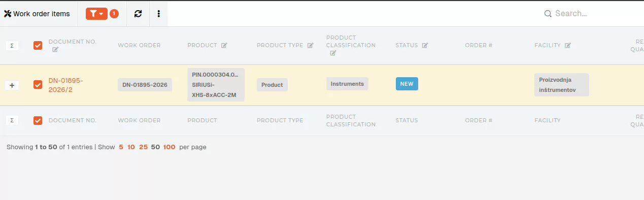Expand the DN-01895-2026/2 row with plus
Viewport: 644px width, 200px height.
[x=12, y=85]
